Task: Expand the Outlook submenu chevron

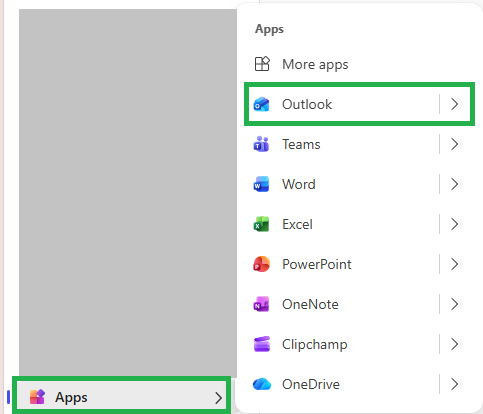Action: coord(455,104)
